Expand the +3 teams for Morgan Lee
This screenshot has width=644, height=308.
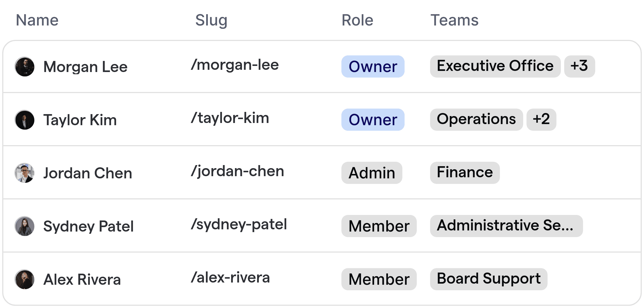pos(579,66)
